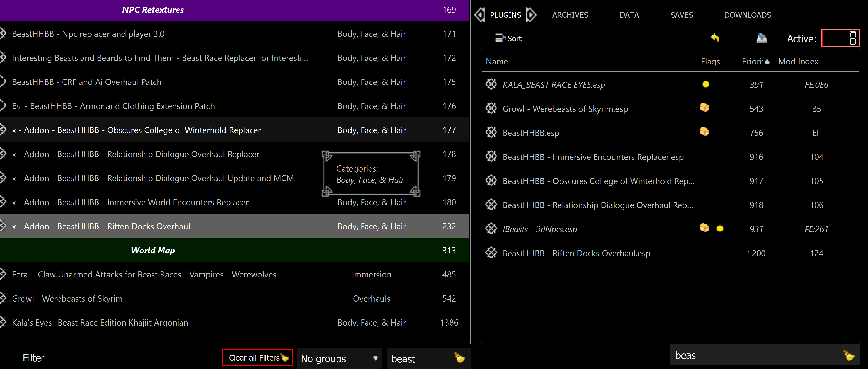
Task: Toggle BeastHHBB - Riften Docks Overhaul.esp checkbox
Action: tap(491, 253)
